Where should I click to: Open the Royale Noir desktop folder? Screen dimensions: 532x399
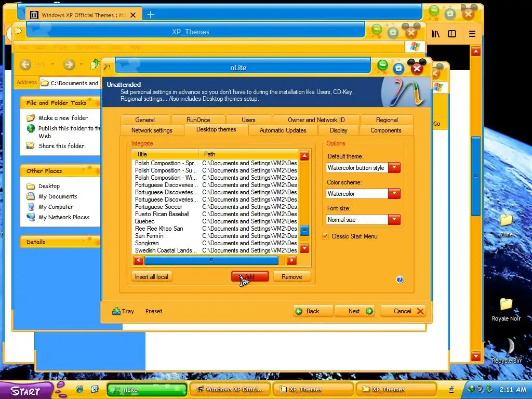(506, 310)
